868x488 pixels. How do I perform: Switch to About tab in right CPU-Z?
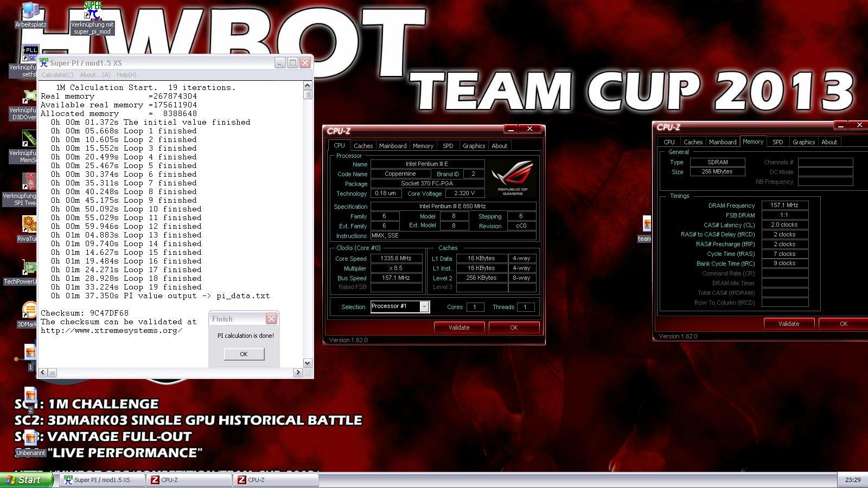click(829, 142)
